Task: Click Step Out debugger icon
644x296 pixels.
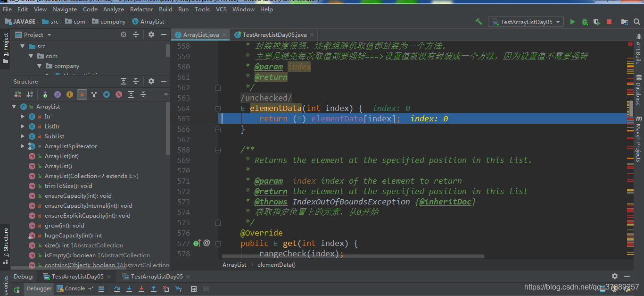Action: [x=154, y=289]
